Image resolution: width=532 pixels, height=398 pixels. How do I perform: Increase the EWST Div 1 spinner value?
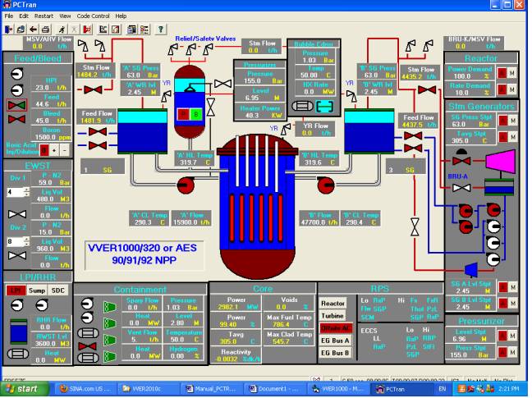(26, 190)
